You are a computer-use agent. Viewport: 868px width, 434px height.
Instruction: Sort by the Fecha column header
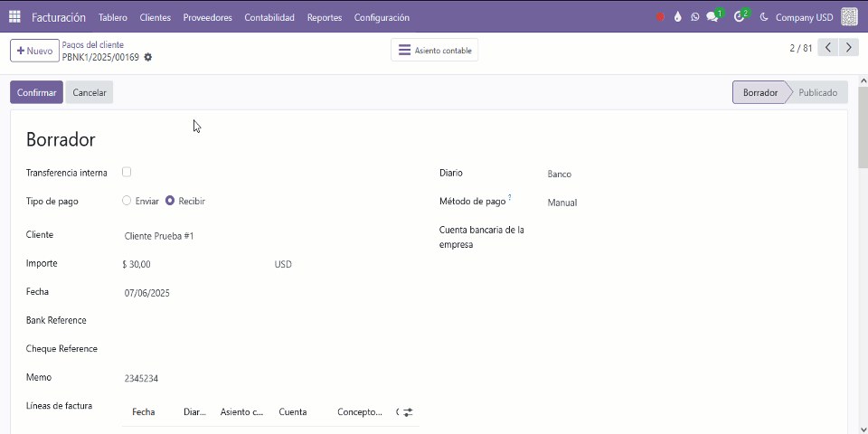tap(144, 412)
